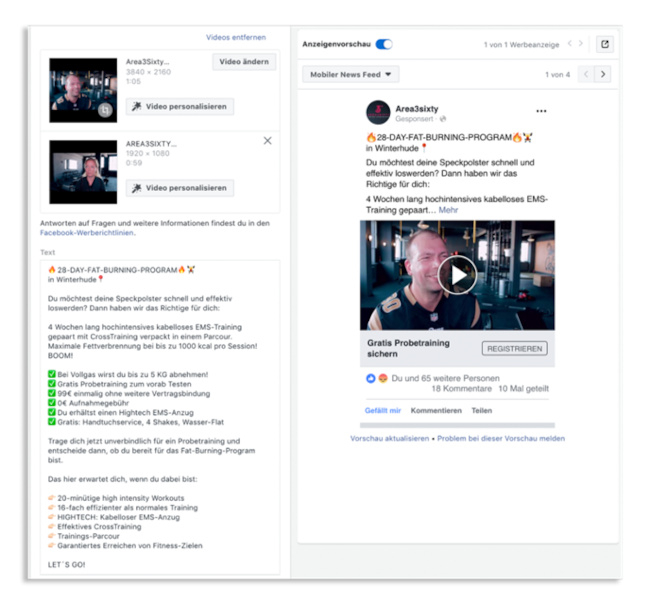Screen dimensions: 650x605
Task: Open Facebook-Werberichtlinien link
Action: pyautogui.click(x=87, y=233)
